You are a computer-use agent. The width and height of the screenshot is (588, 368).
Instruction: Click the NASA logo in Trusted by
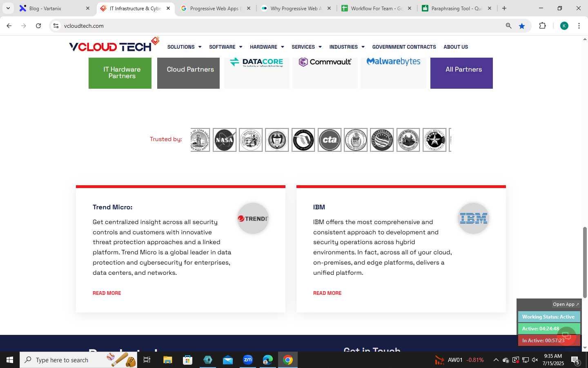point(225,140)
